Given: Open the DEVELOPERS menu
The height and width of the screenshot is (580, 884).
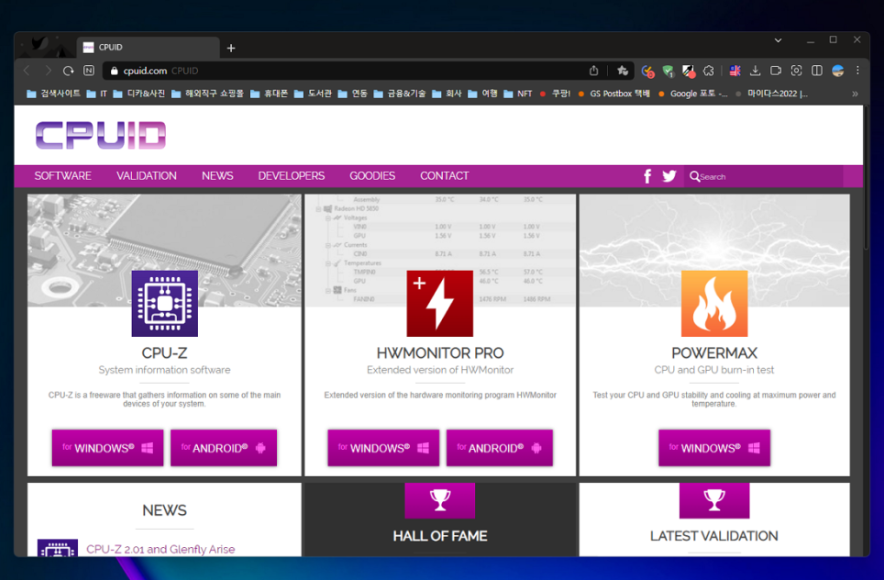Looking at the screenshot, I should coord(291,176).
